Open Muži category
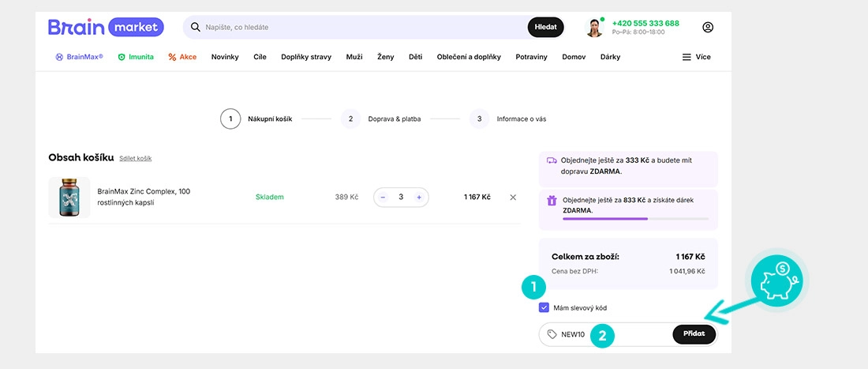 [x=354, y=57]
